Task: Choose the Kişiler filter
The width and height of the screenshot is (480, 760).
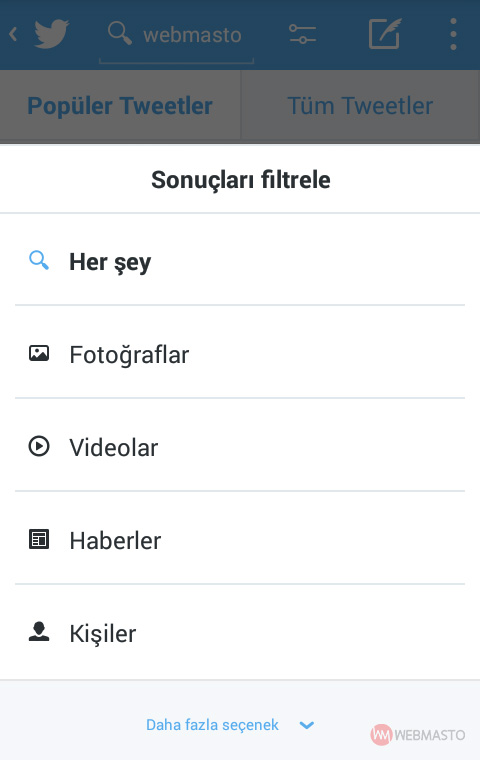Action: coord(240,632)
